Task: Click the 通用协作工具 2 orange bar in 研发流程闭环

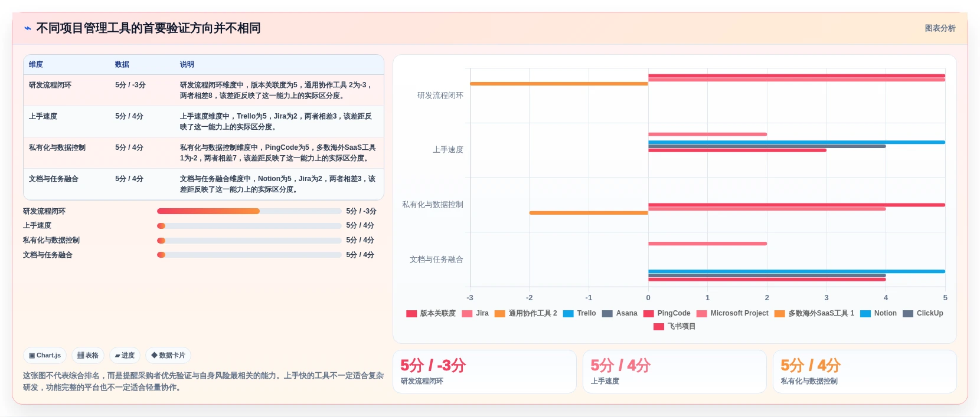Action: tap(559, 84)
